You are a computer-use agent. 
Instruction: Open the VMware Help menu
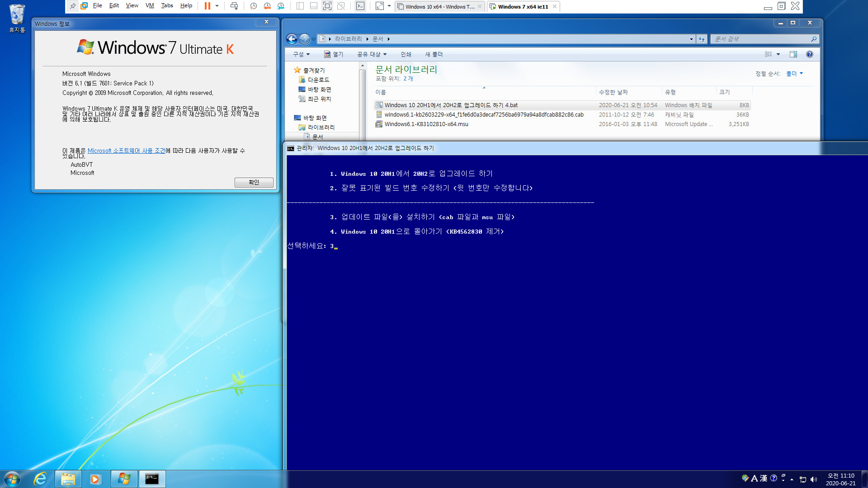point(186,5)
